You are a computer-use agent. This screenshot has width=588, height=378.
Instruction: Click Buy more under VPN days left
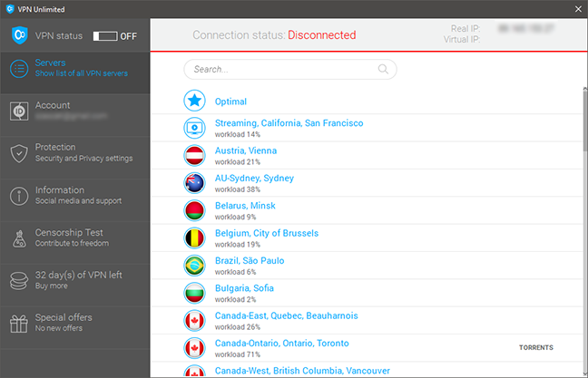(x=52, y=286)
